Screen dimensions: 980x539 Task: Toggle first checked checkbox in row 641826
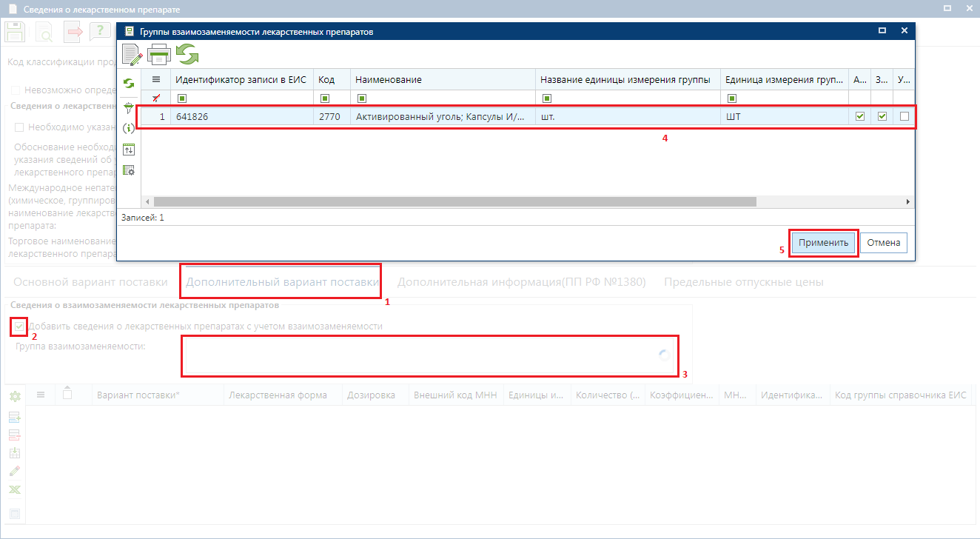859,116
